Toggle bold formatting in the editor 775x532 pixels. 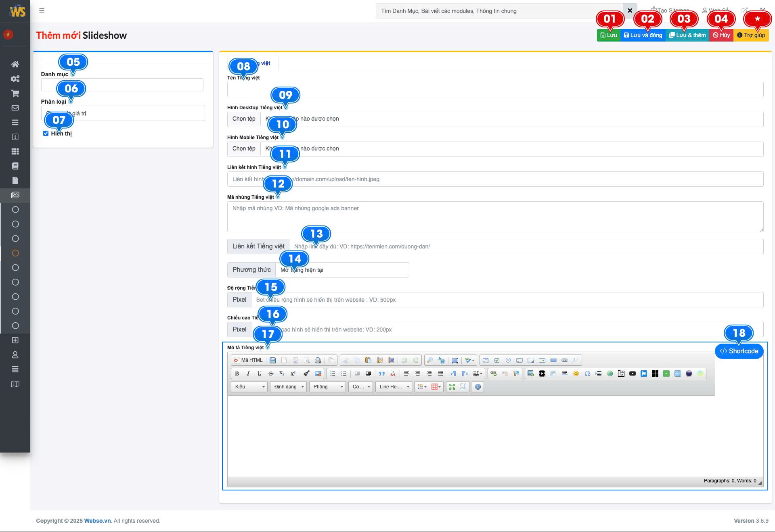click(x=237, y=373)
